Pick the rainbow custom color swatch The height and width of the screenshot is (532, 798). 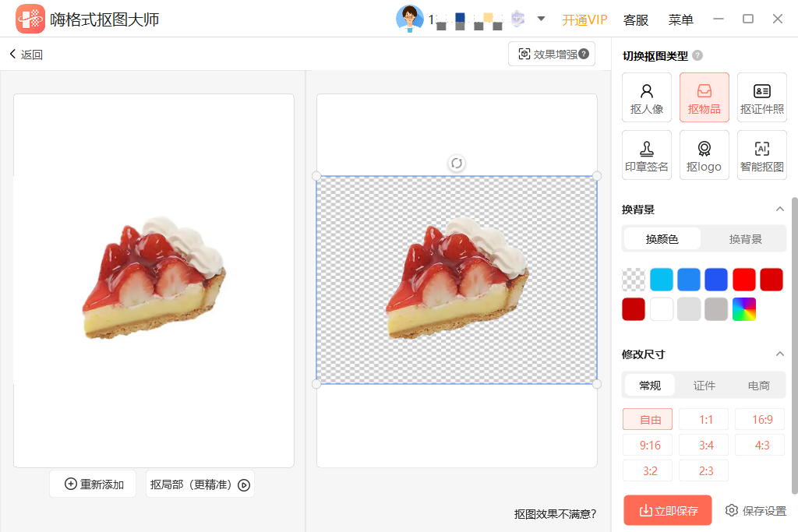coord(743,308)
